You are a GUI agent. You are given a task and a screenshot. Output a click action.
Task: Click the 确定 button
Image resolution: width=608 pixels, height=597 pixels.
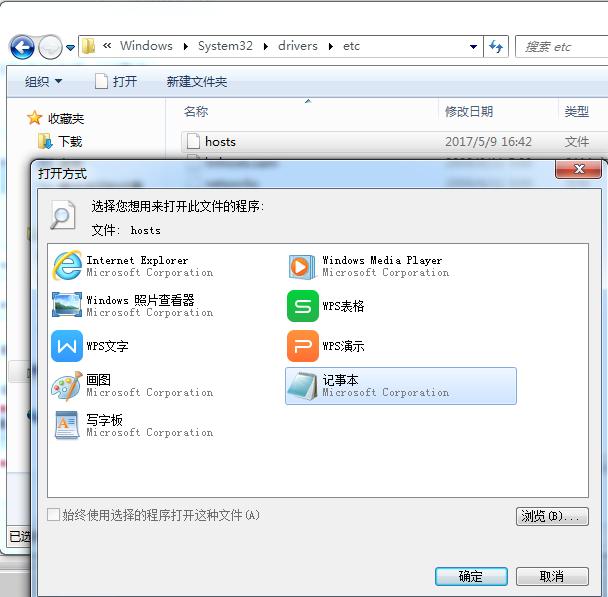[x=471, y=576]
